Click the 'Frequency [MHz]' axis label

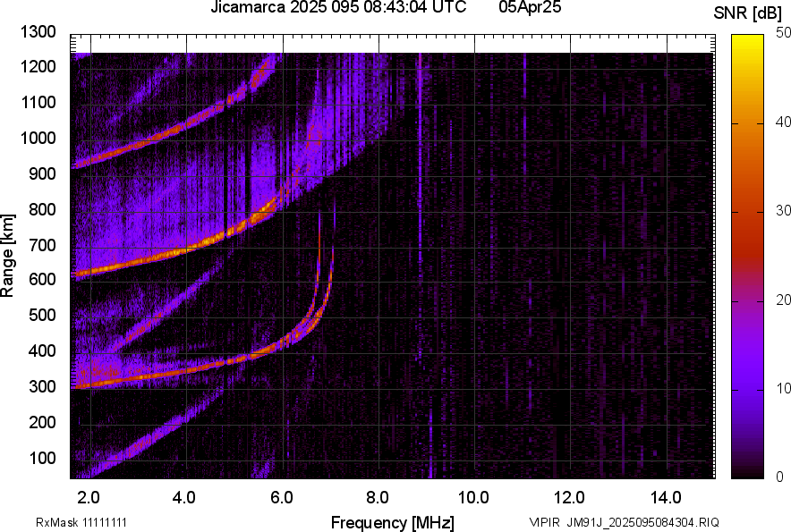click(x=393, y=522)
